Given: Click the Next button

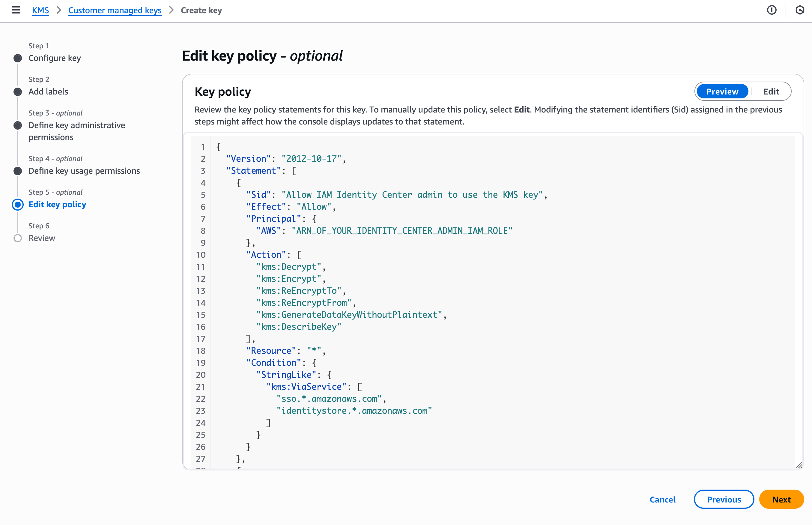Looking at the screenshot, I should pos(781,499).
